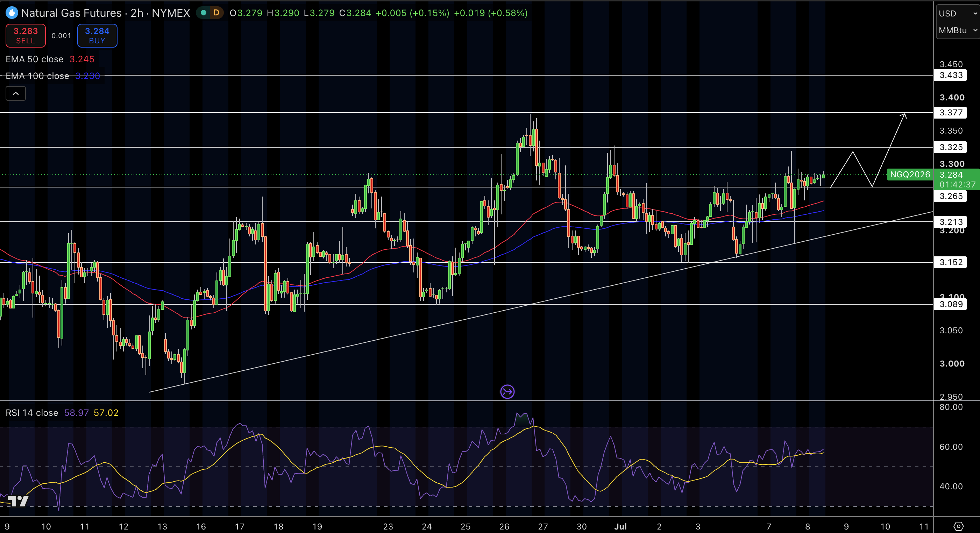
Task: Click Natural Gas Futures symbol title
Action: tap(71, 13)
